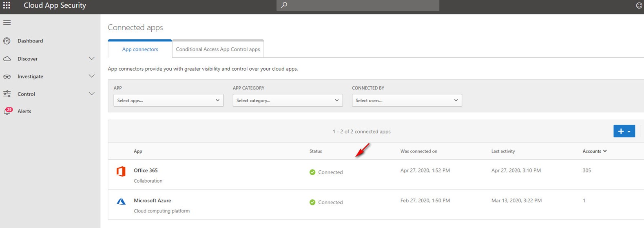Open the Office 365 app link

tap(146, 170)
